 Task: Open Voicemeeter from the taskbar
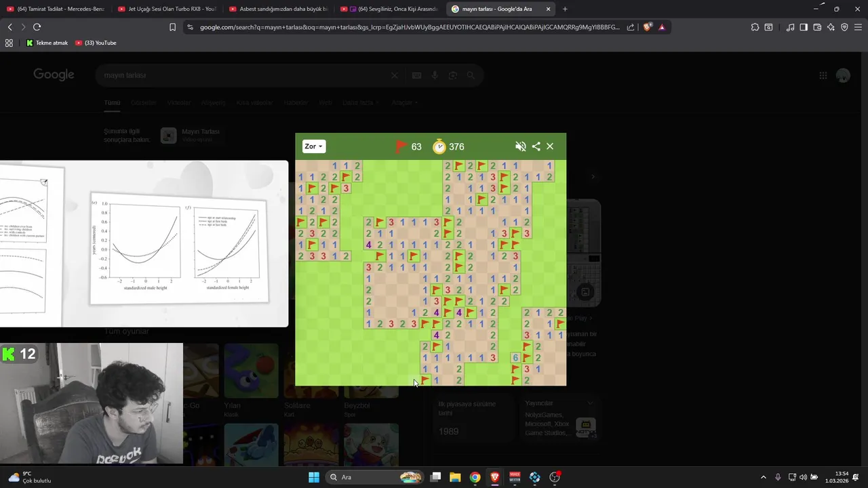pos(515,477)
